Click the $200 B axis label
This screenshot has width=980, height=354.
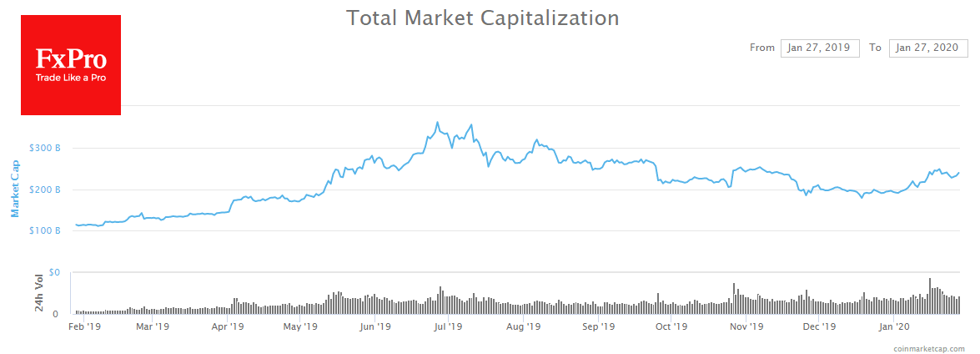(45, 190)
